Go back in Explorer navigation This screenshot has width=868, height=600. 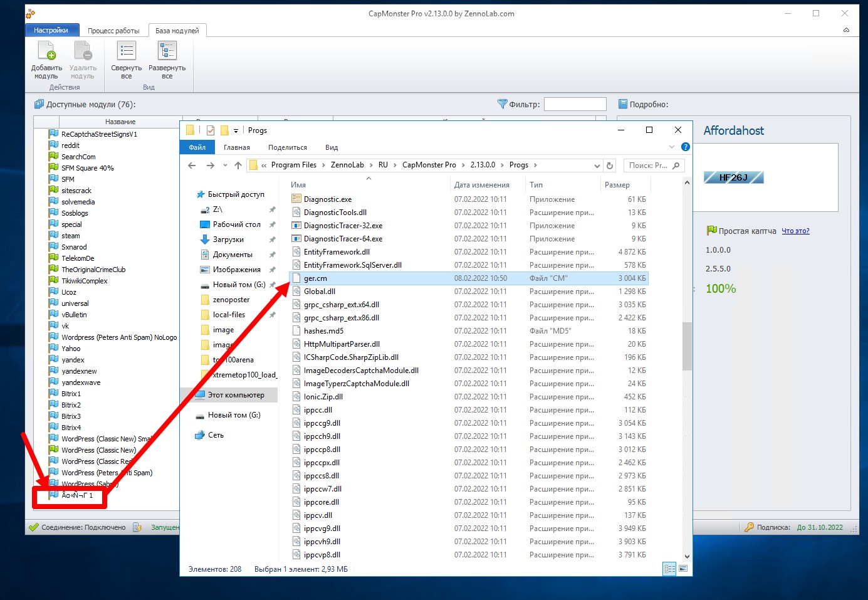[192, 166]
